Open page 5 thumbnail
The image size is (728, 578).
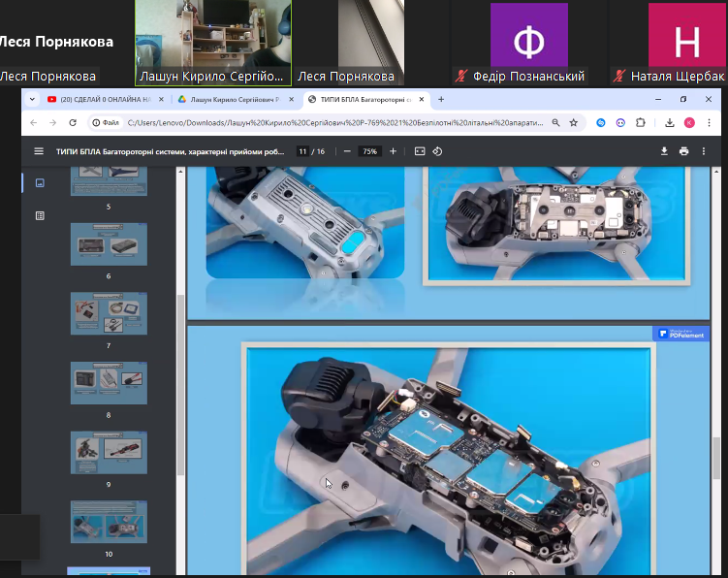click(109, 181)
